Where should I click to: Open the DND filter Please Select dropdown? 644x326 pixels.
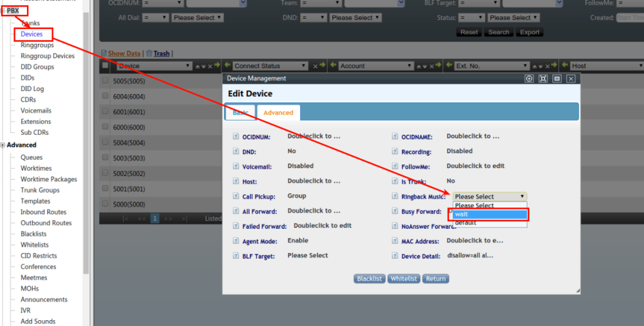tap(355, 17)
